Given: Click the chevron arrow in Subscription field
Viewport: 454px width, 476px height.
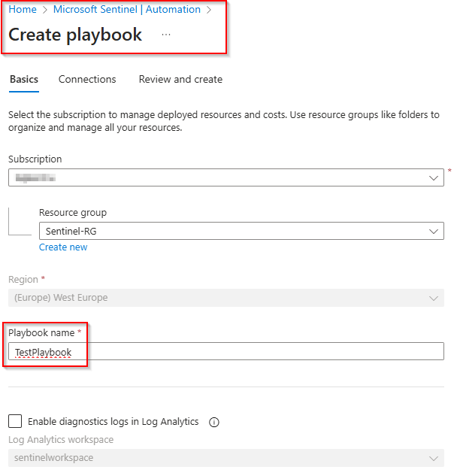Looking at the screenshot, I should tap(434, 177).
